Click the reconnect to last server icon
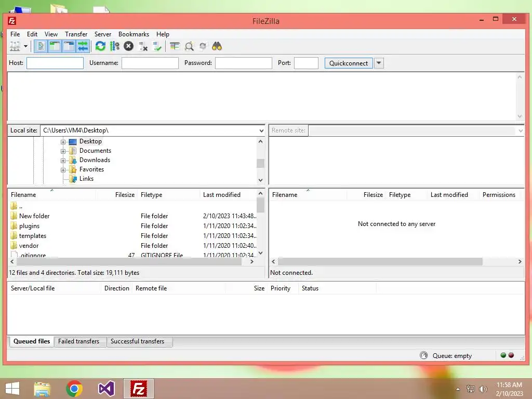 click(157, 46)
